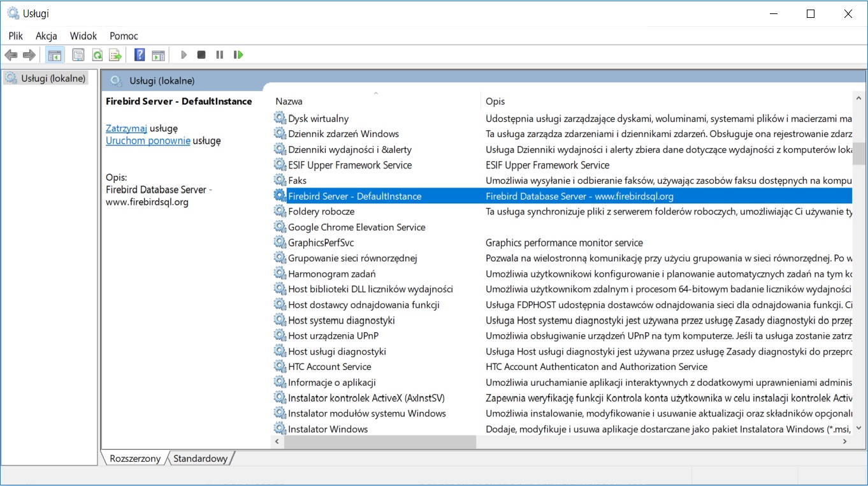Screen dimensions: 868x486
Task: Select Usługi (lokalne) in the left tree
Action: 45,78
